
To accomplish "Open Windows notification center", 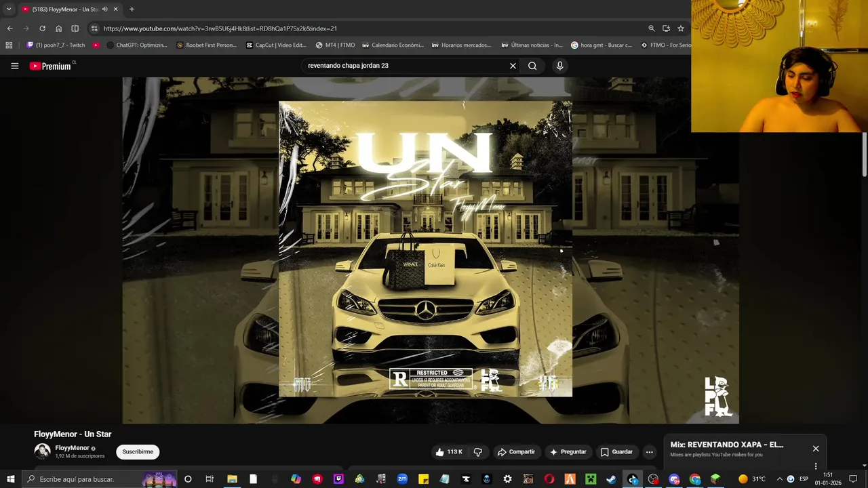I will (853, 479).
